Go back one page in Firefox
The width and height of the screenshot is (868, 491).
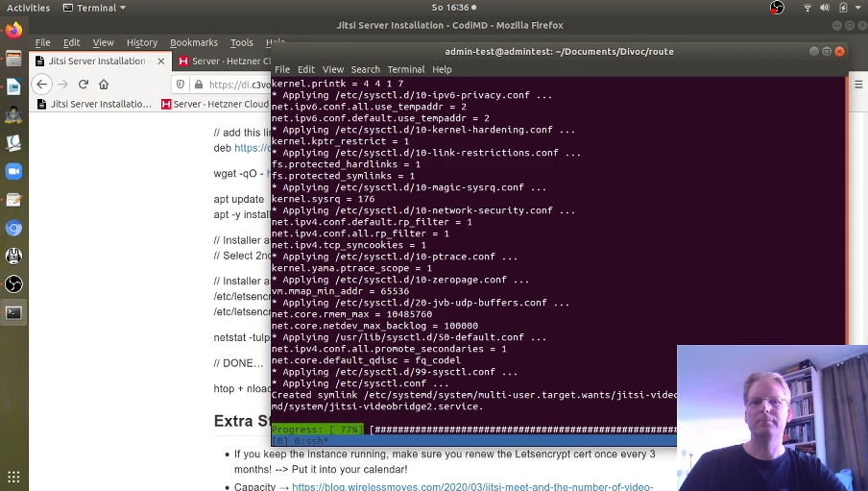pyautogui.click(x=41, y=85)
